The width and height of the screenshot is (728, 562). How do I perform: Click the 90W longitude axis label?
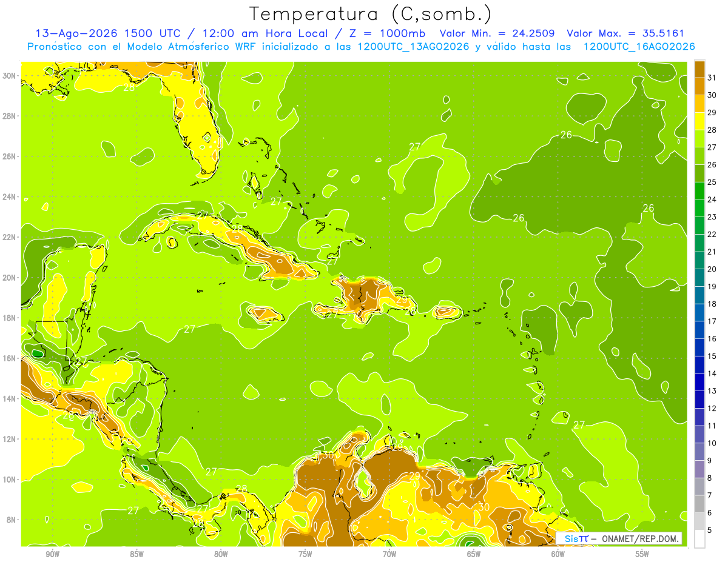[52, 555]
